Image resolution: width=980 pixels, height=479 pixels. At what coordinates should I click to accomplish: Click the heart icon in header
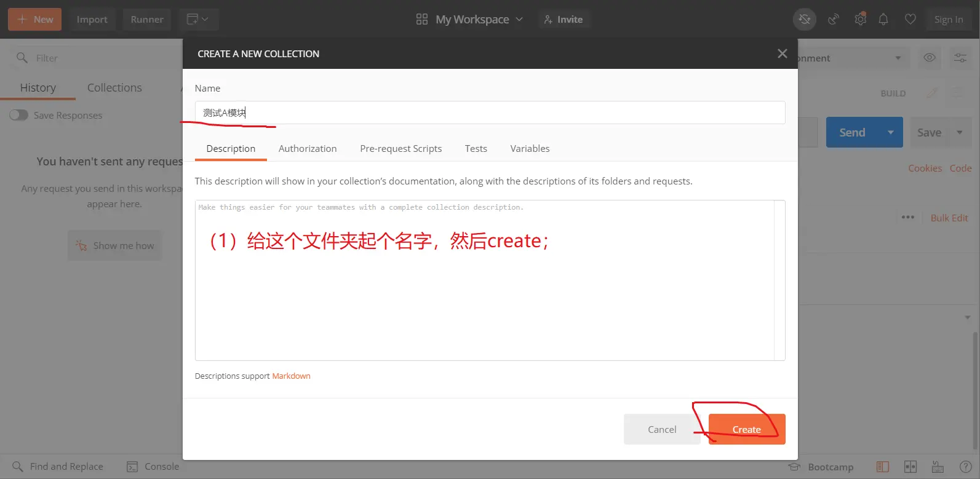910,20
